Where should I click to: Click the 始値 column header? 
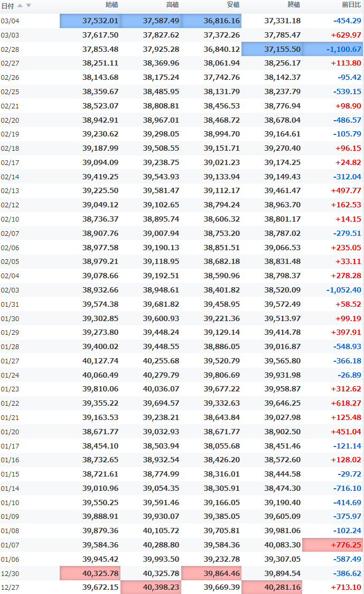[111, 5]
